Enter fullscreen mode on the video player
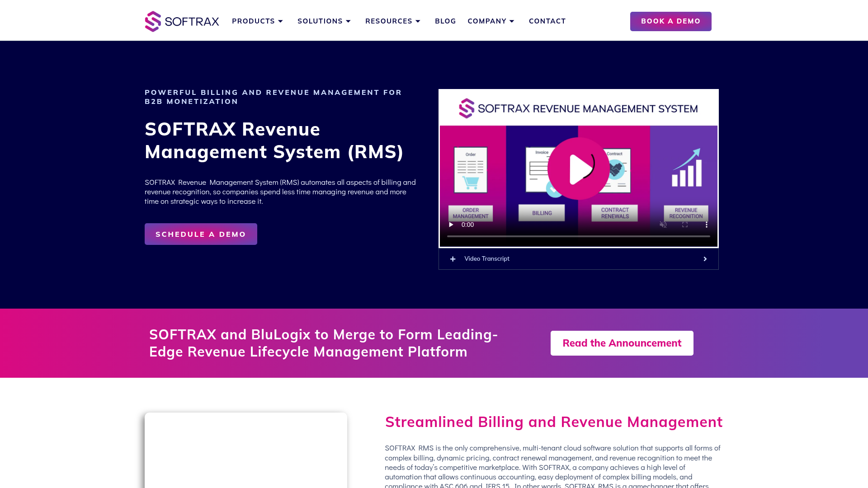Screen dimensions: 868x488 click(x=684, y=225)
